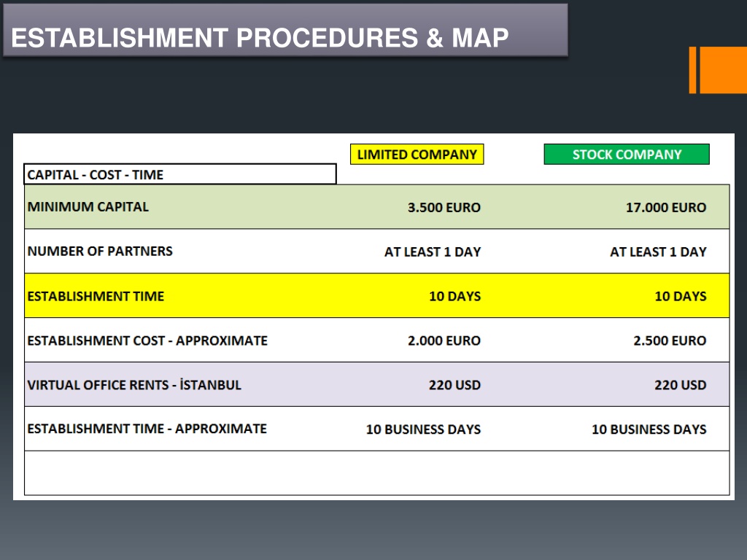
Task: Select the 220 USD value under Limited Company
Action: point(454,385)
